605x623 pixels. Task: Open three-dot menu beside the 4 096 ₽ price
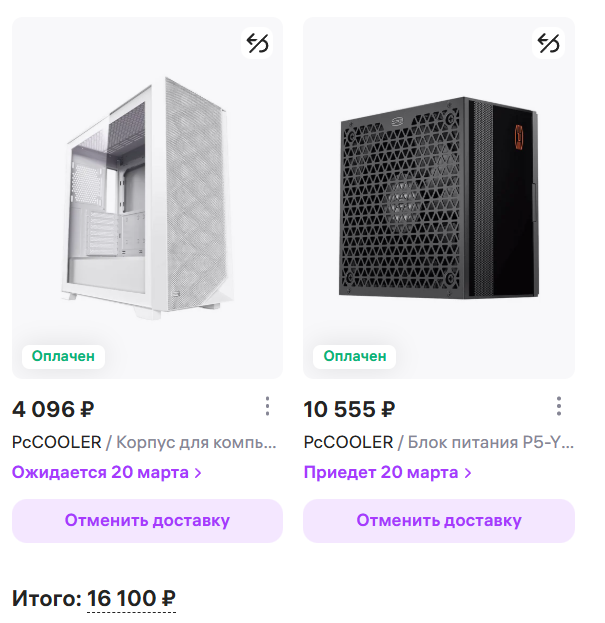tap(267, 406)
